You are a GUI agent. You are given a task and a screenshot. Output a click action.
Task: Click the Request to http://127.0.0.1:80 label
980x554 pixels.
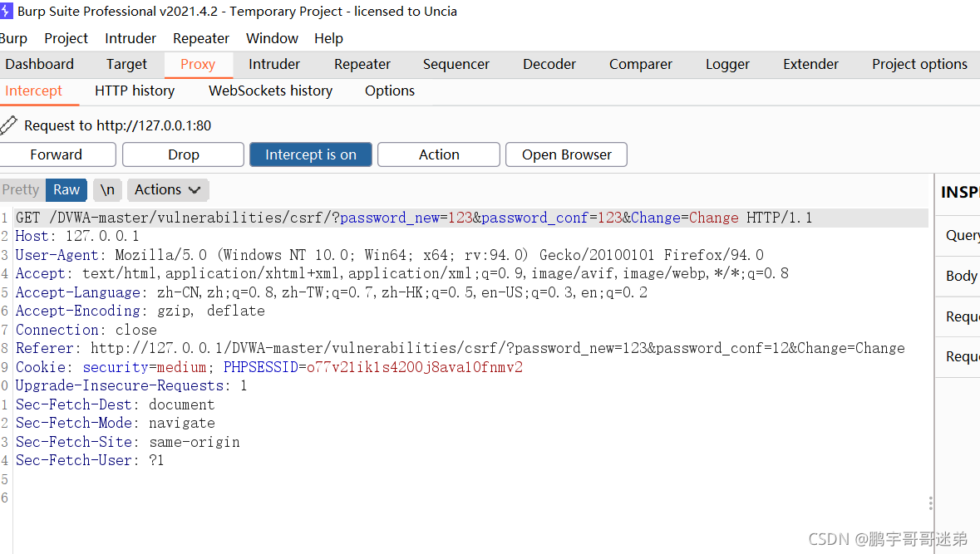(x=117, y=125)
